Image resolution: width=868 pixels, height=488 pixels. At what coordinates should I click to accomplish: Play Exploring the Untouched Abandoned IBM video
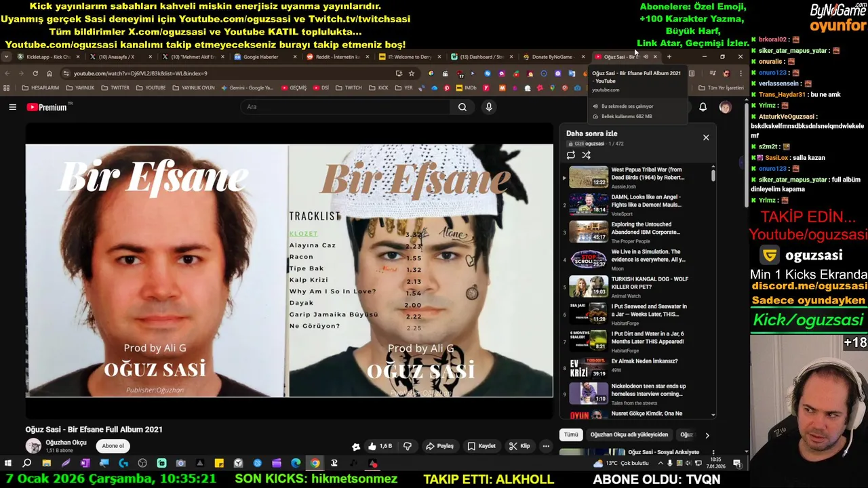(x=634, y=232)
